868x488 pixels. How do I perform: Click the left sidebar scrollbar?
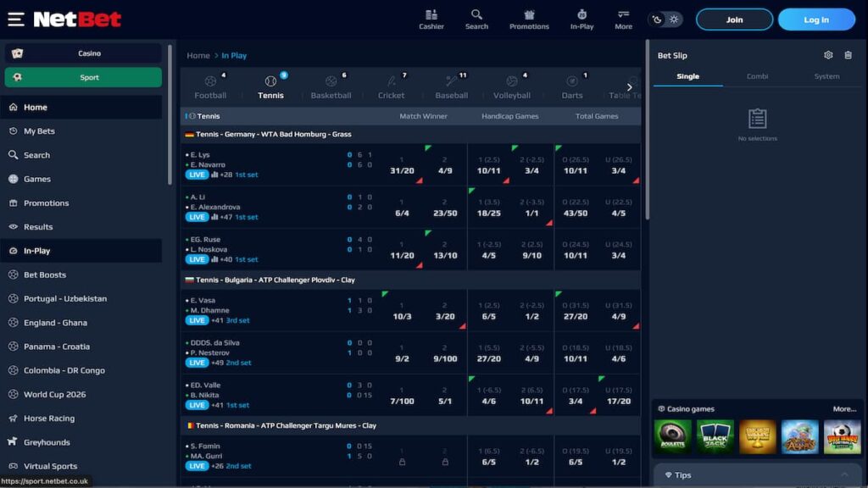[170, 115]
